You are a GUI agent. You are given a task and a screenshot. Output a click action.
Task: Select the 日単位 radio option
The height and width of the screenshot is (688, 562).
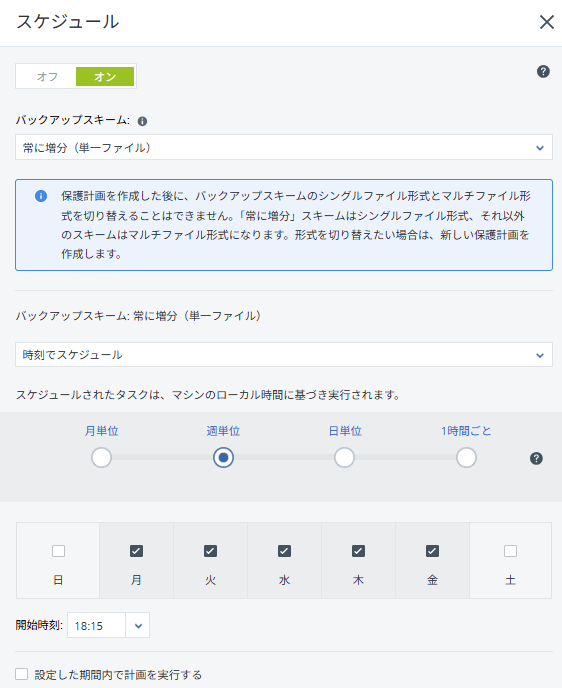pyautogui.click(x=344, y=458)
